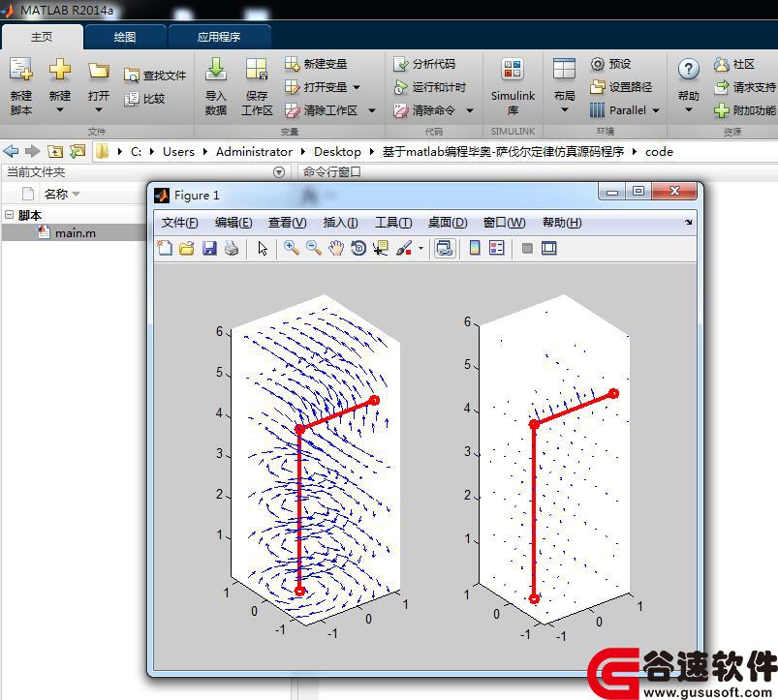Click the Open (打开) folder icon
This screenshot has height=700, width=778.
click(98, 70)
